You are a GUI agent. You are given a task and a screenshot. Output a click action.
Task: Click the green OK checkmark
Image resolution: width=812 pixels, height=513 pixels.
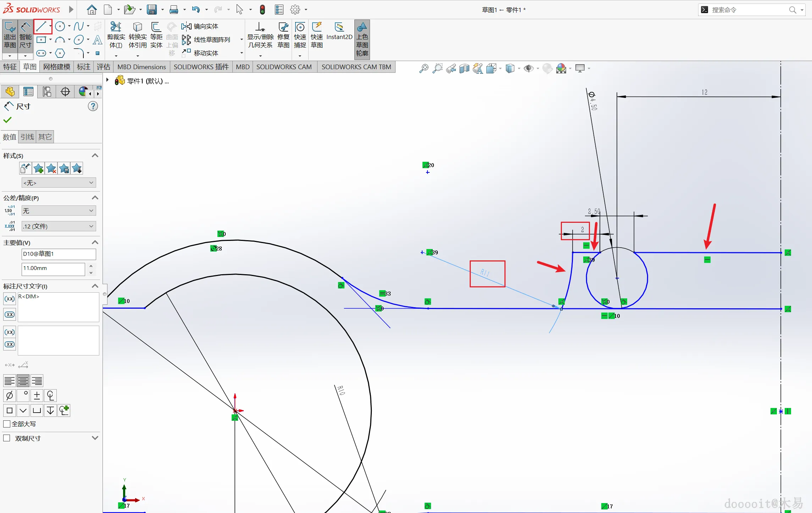(x=7, y=120)
